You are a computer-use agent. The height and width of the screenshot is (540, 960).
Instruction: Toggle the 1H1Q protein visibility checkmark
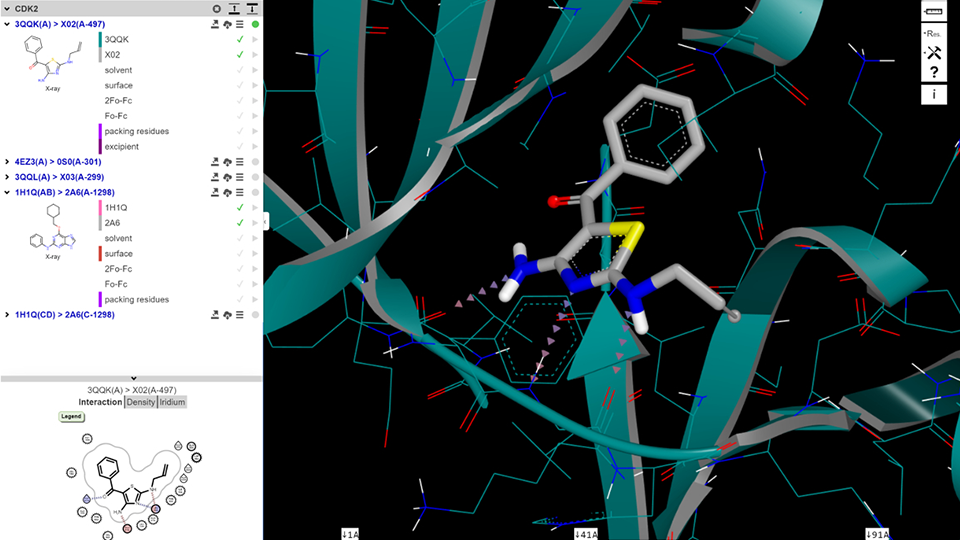coord(240,208)
